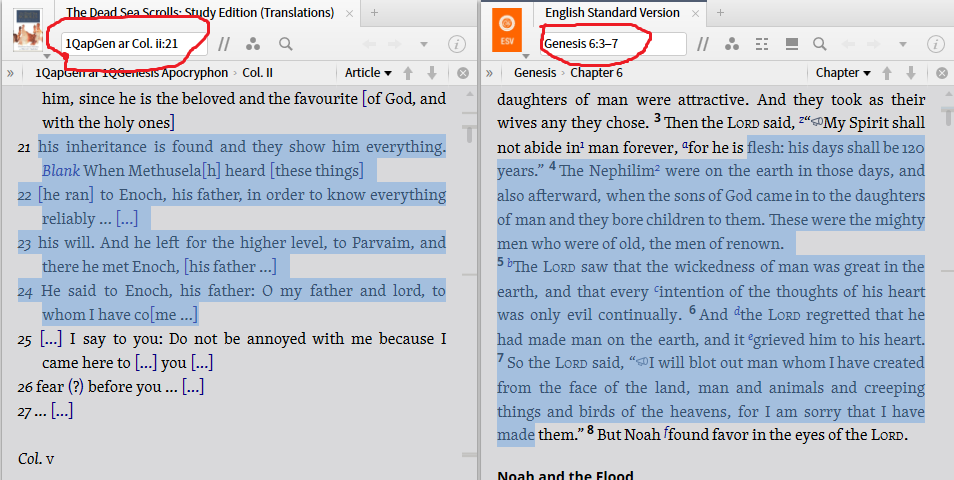Add new tab beside Dead Sea Scrolls tab
Viewport: 954px width, 480px height.
tap(374, 12)
